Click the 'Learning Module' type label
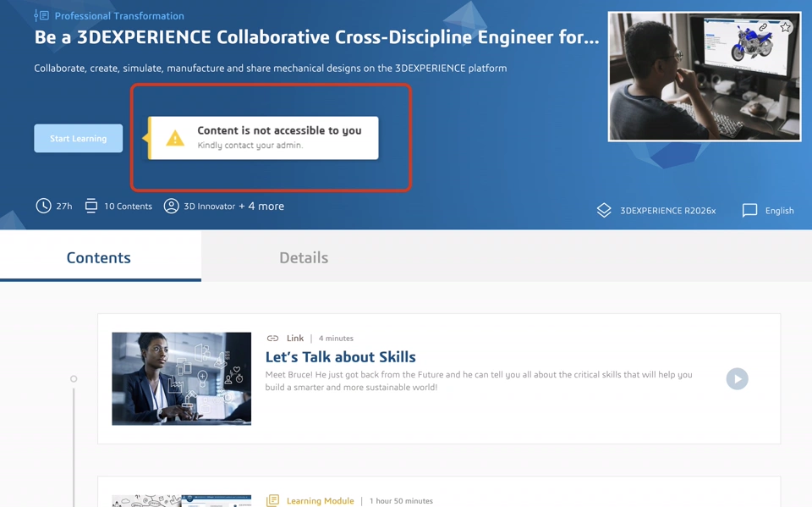 coord(320,501)
